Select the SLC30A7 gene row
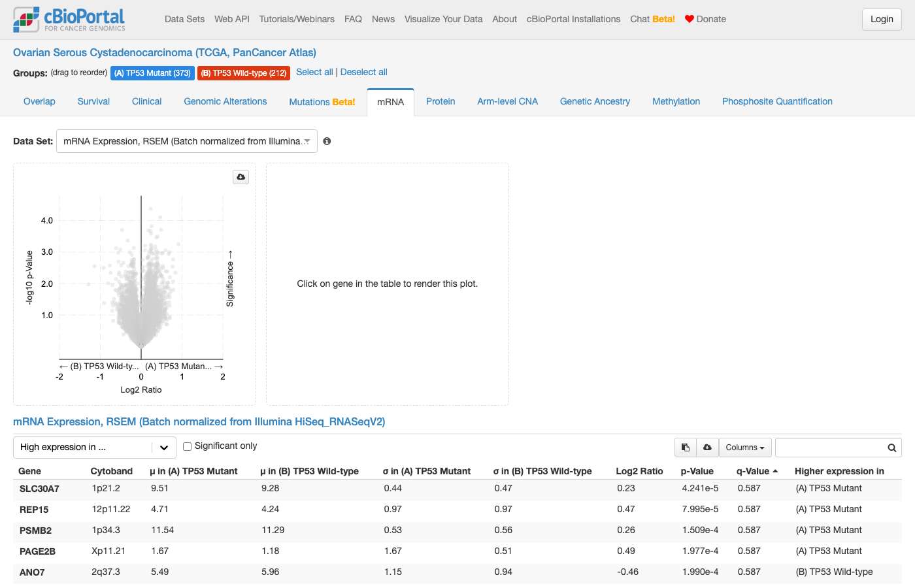This screenshot has height=588, width=915. click(457, 489)
